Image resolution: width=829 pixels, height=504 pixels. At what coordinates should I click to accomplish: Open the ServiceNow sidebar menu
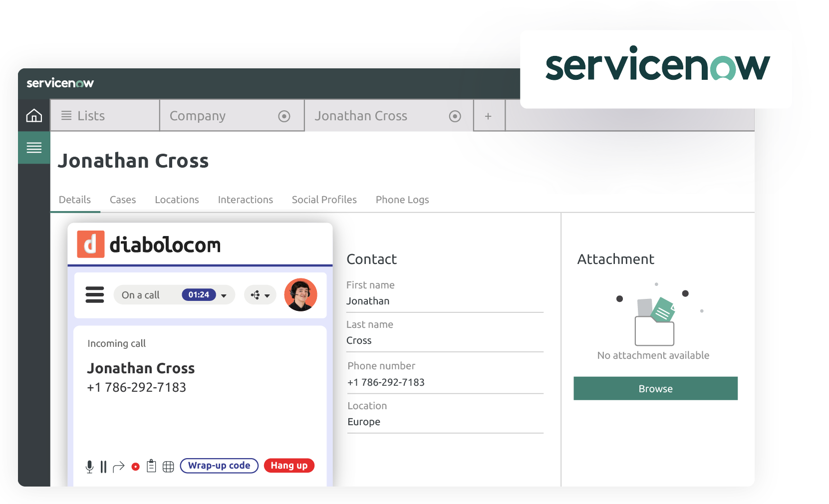[33, 148]
